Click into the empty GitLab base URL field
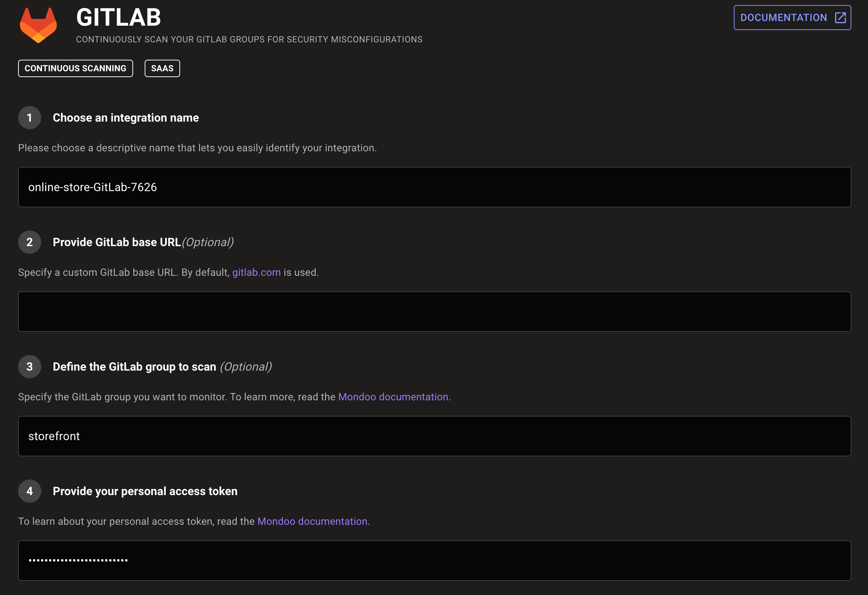This screenshot has height=595, width=868. 434,312
